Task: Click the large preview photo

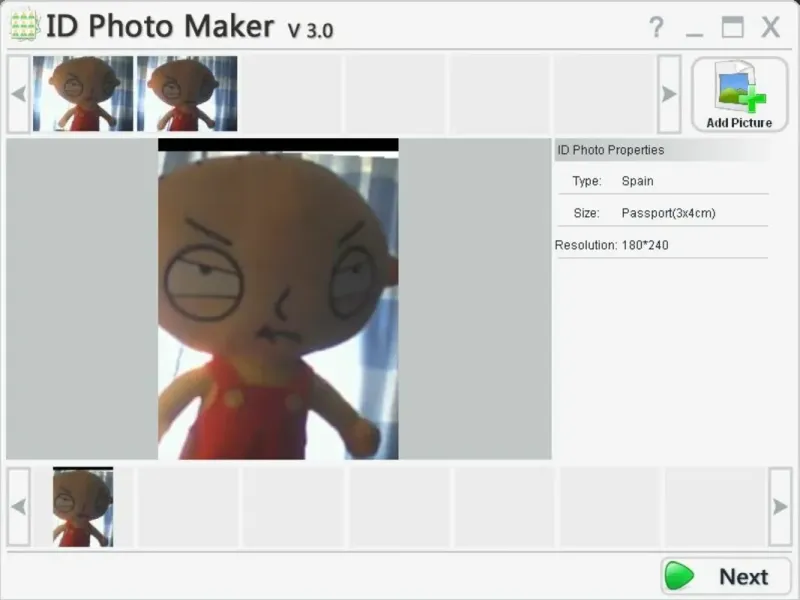Action: [278, 299]
